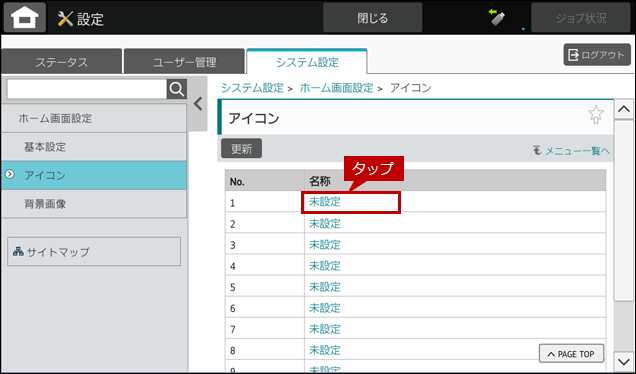The height and width of the screenshot is (374, 636).
Task: Tap 未設定 link in row No. 3
Action: 324,245
